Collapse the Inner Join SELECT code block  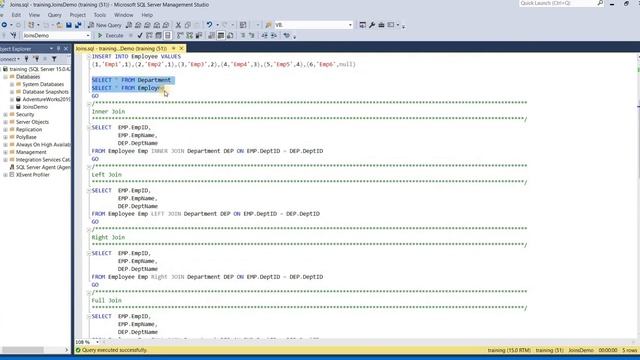tap(89, 128)
